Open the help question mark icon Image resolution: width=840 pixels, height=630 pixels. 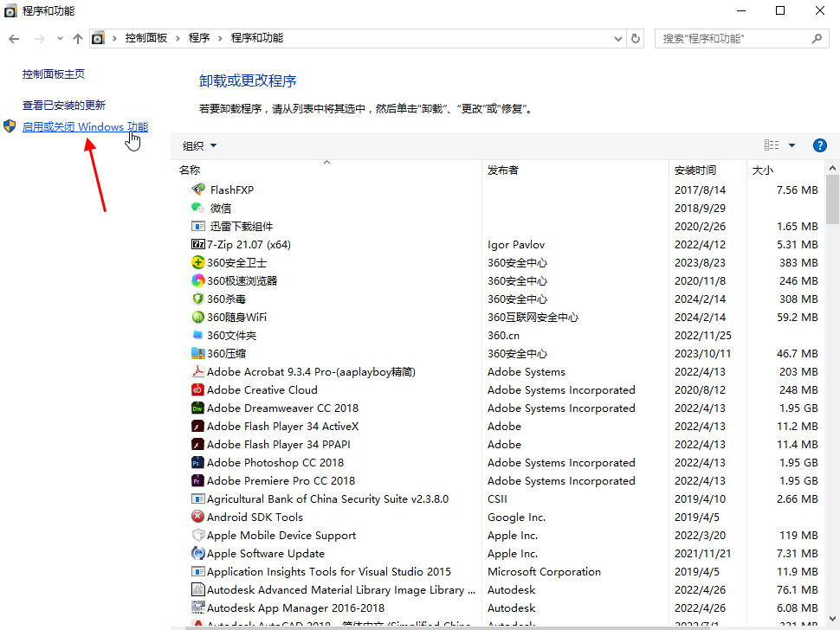820,145
